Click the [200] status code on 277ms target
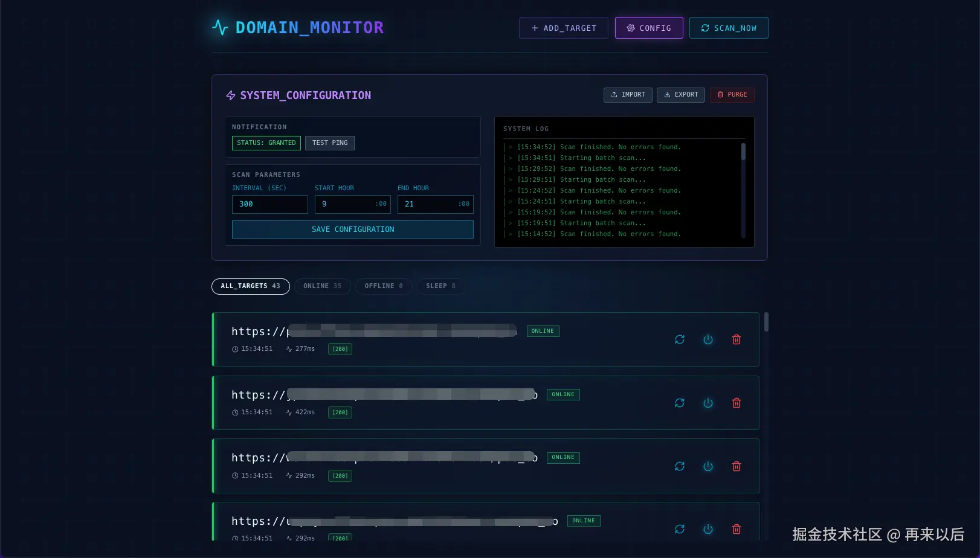This screenshot has height=558, width=980. (x=340, y=349)
